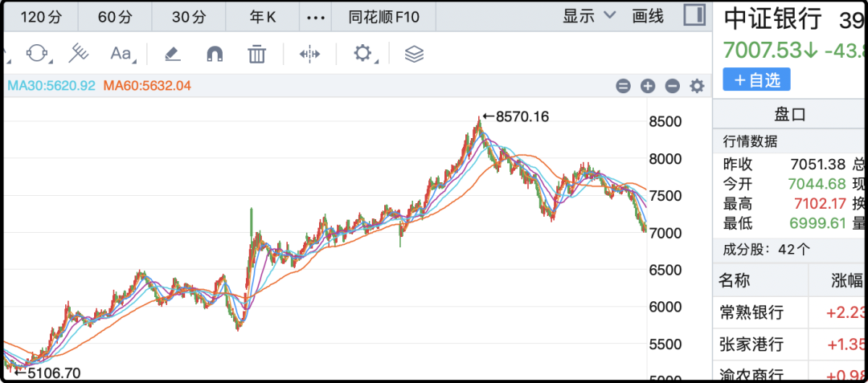
Task: Click the 7000 price axis label
Action: [x=666, y=233]
